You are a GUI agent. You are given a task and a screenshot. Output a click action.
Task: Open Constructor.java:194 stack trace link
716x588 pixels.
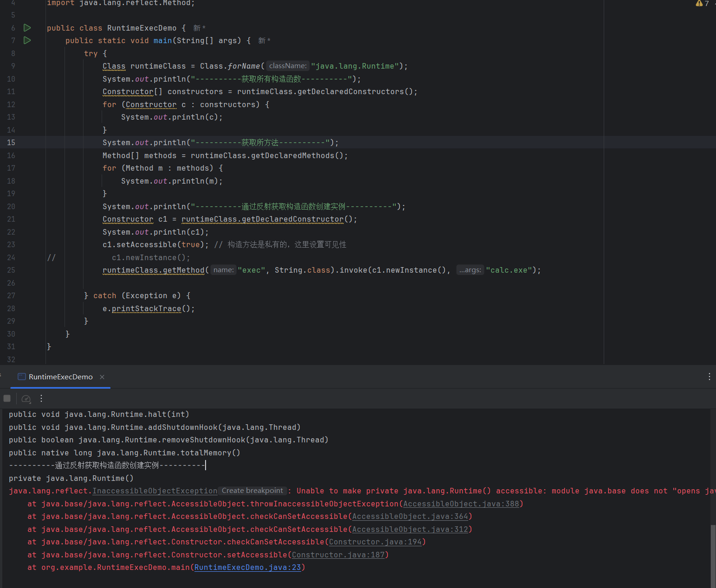375,542
